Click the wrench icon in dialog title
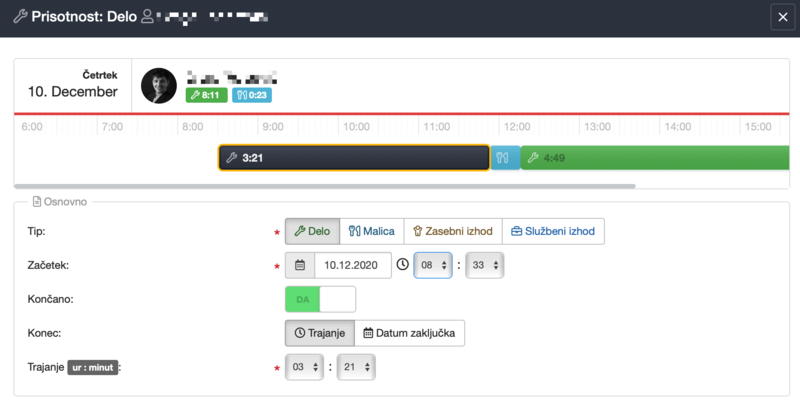This screenshot has width=800, height=401. (19, 17)
